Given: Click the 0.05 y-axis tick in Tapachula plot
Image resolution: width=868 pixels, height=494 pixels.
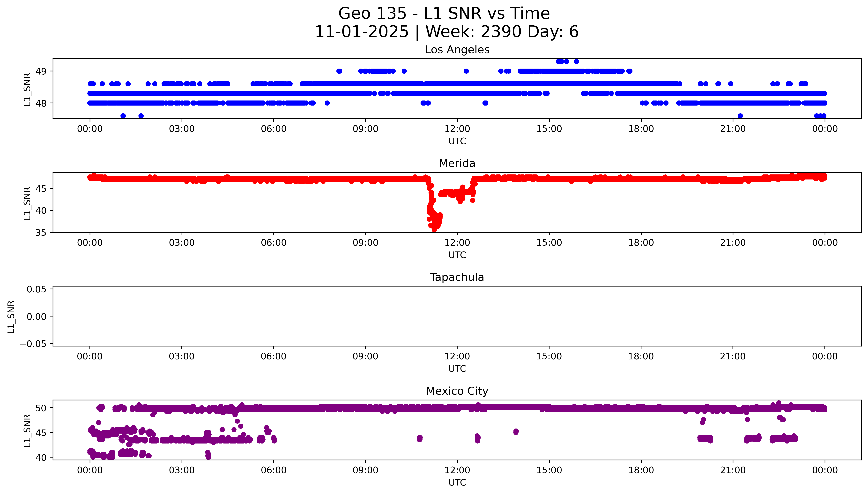Looking at the screenshot, I should click(37, 289).
